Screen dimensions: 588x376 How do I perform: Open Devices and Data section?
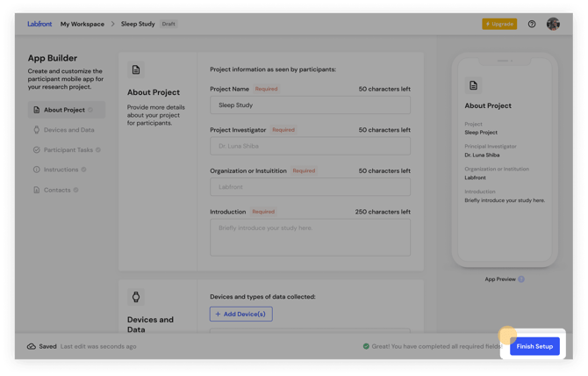coord(68,130)
